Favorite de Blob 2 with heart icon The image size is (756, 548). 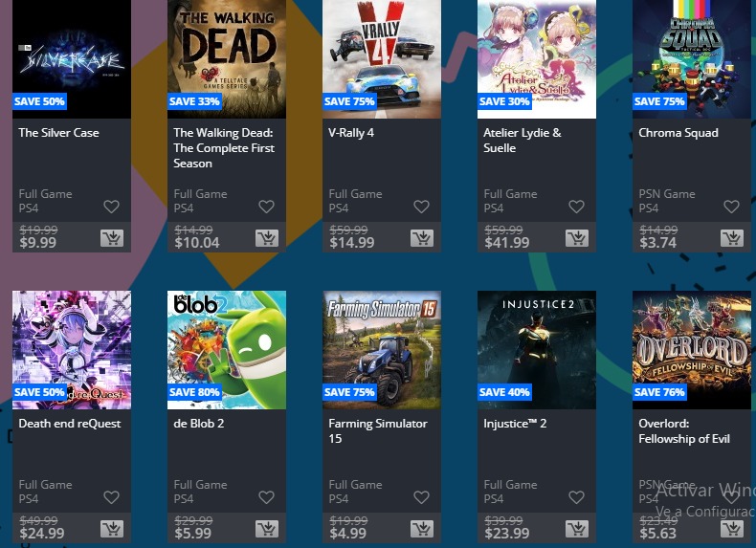[267, 497]
